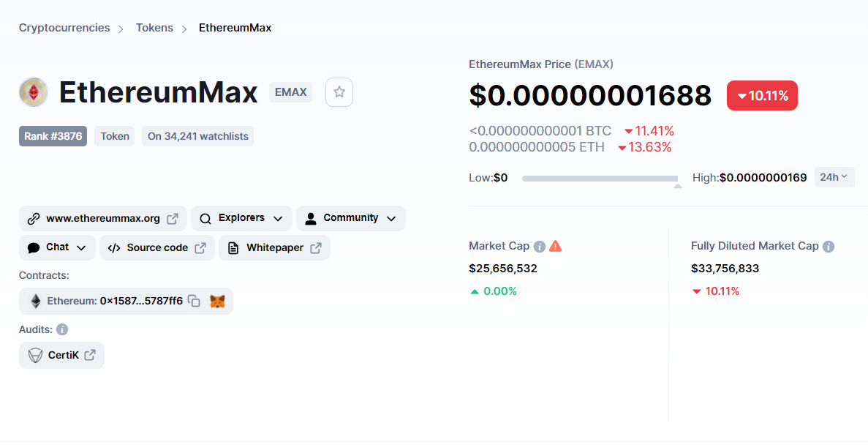Change the 24h price range selector
Screen dimensions: 868x445
click(834, 177)
